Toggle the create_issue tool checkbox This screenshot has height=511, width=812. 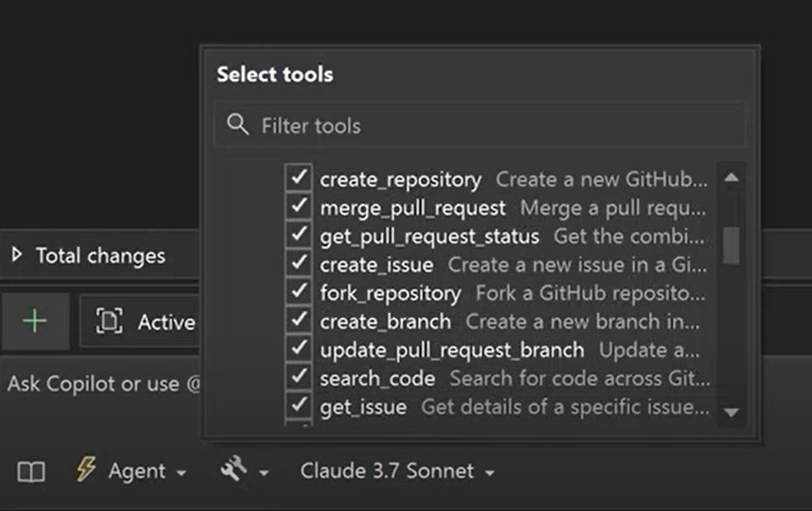(x=298, y=264)
